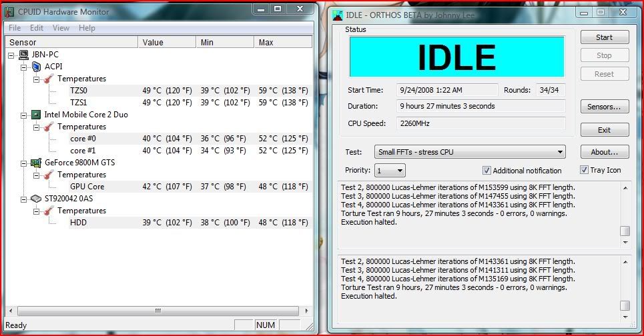
Task: Open the Test type dropdown
Action: pyautogui.click(x=470, y=152)
